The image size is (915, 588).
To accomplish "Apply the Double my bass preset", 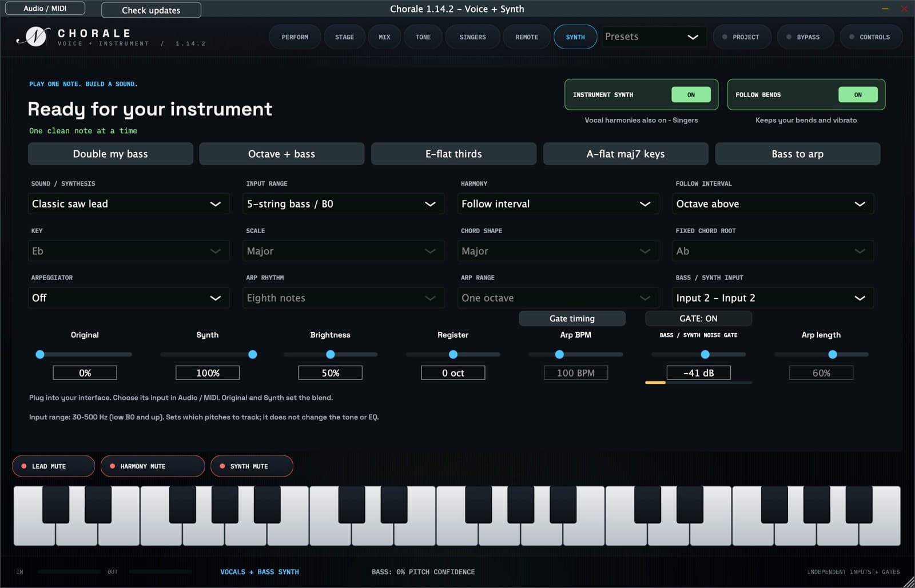I will coord(110,154).
